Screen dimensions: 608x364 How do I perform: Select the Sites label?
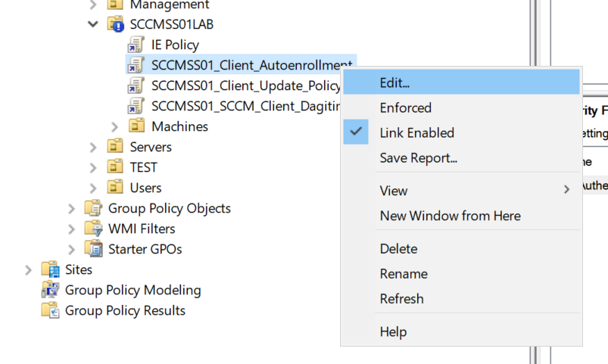coord(79,270)
